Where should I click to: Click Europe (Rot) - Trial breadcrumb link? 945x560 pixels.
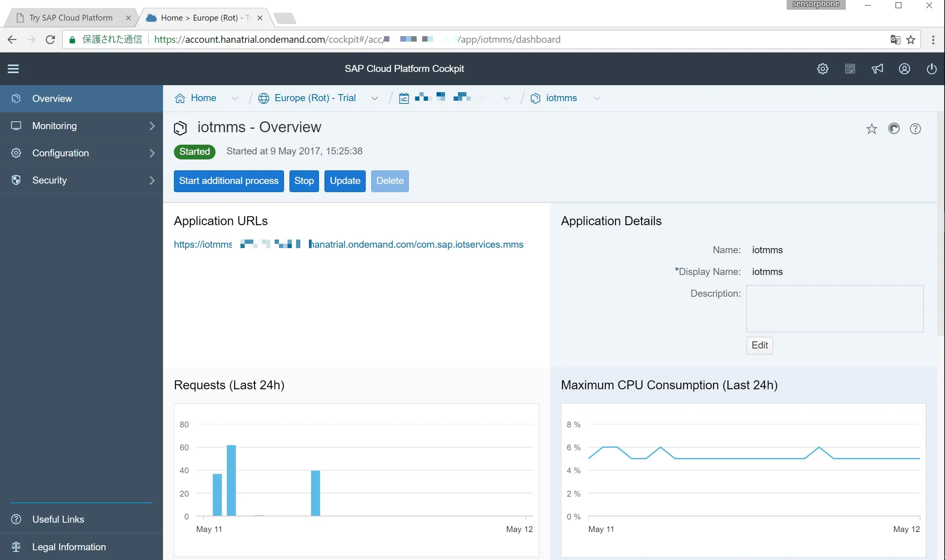click(x=315, y=98)
